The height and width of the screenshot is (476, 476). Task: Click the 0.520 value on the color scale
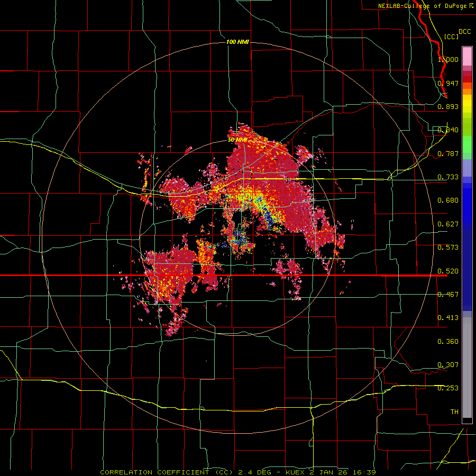[448, 271]
